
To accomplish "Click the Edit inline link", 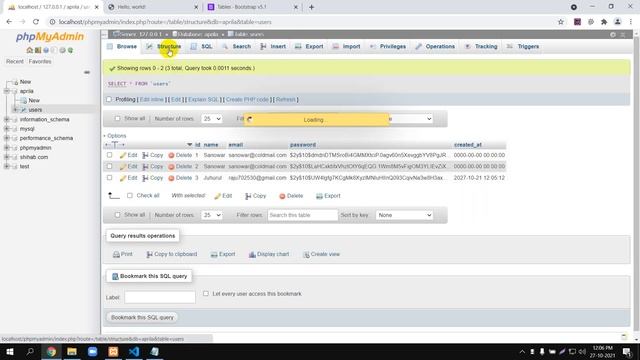I will (x=151, y=100).
